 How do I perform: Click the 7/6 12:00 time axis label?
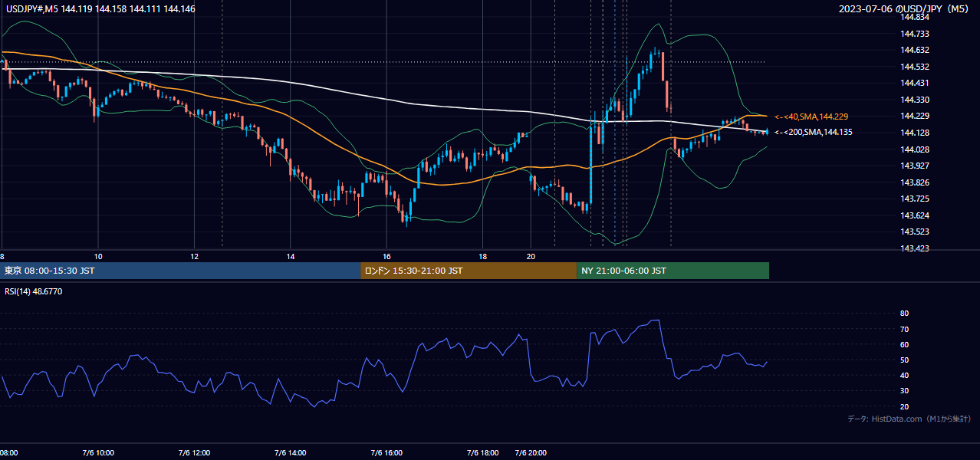click(x=194, y=453)
